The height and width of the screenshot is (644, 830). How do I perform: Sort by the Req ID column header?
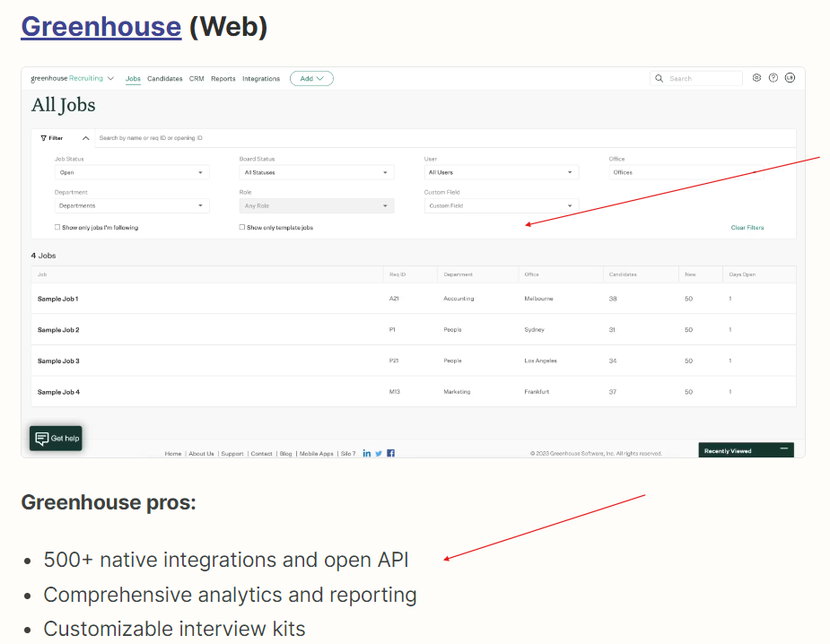398,274
